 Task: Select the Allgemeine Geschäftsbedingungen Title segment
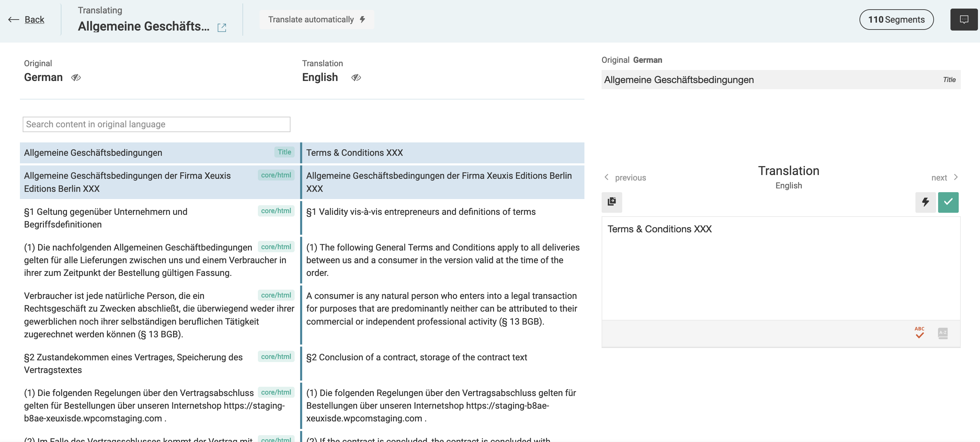159,153
